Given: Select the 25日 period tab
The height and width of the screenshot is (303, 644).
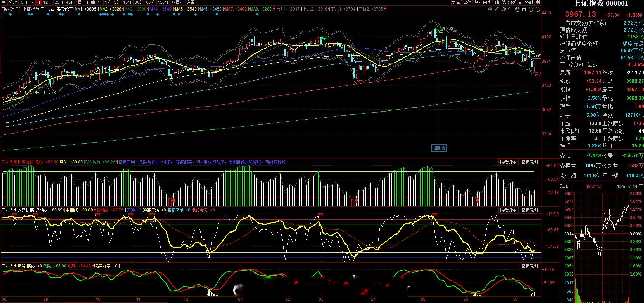Looking at the screenshot, I should pyautogui.click(x=59, y=2).
